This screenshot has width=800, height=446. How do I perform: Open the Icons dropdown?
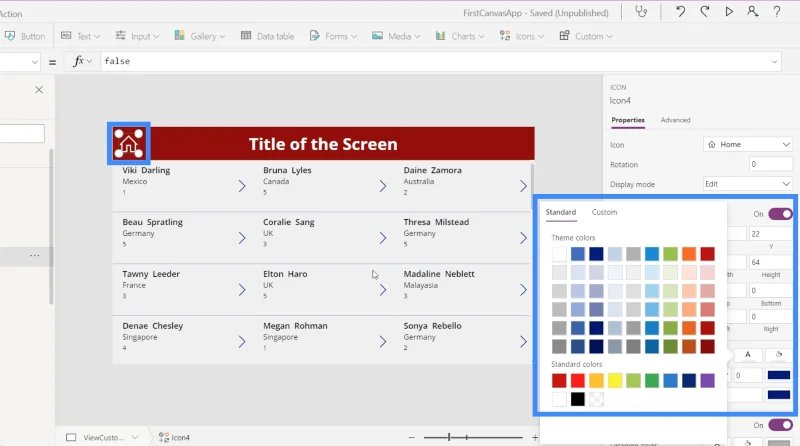[x=521, y=36]
